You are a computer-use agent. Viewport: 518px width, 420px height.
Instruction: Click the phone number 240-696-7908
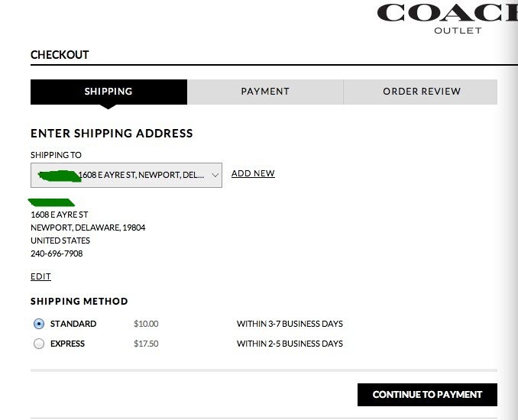click(x=57, y=254)
